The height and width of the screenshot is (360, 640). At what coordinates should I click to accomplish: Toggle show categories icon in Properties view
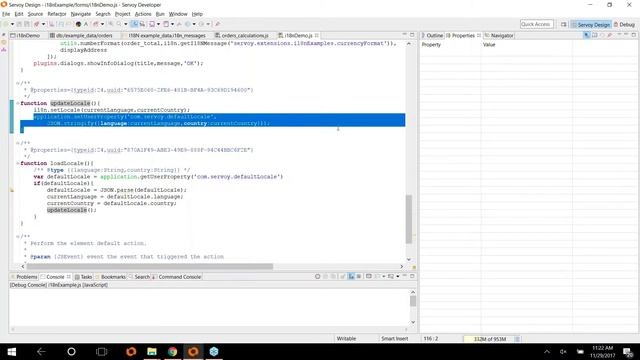[594, 36]
